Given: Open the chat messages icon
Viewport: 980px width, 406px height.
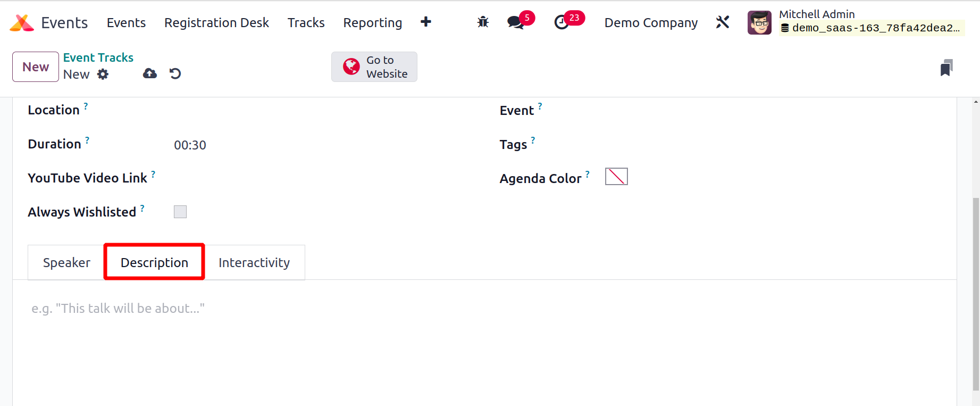Looking at the screenshot, I should (515, 22).
